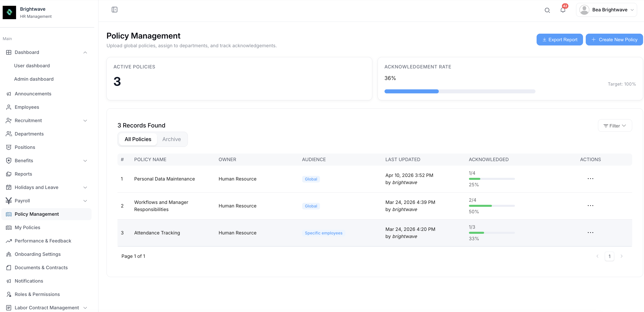The width and height of the screenshot is (644, 312).
Task: Collapse the sidebar panel toggle icon
Action: (x=114, y=10)
